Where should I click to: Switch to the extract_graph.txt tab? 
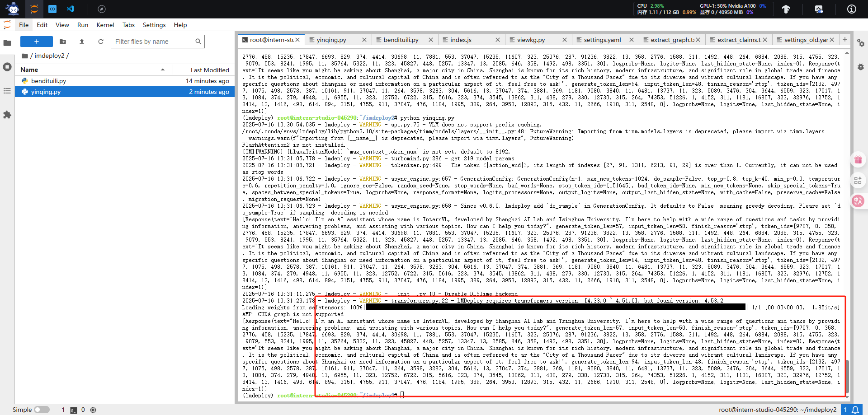pyautogui.click(x=672, y=40)
